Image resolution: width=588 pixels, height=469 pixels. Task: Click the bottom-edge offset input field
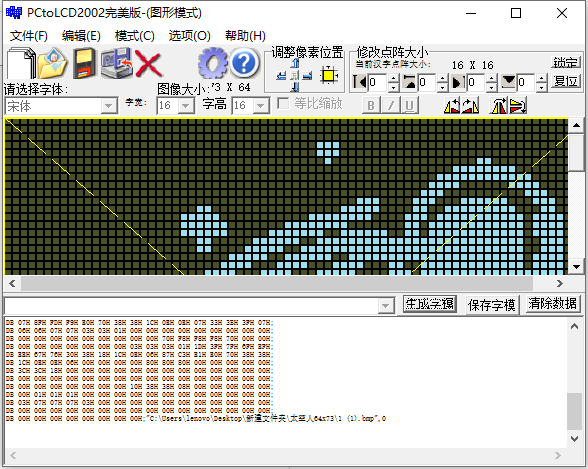(x=526, y=82)
